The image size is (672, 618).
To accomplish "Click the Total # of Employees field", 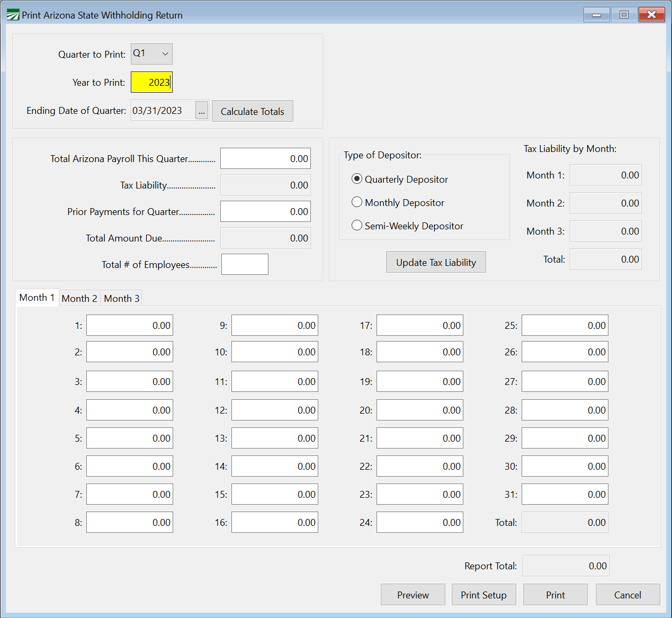I will pyautogui.click(x=245, y=264).
